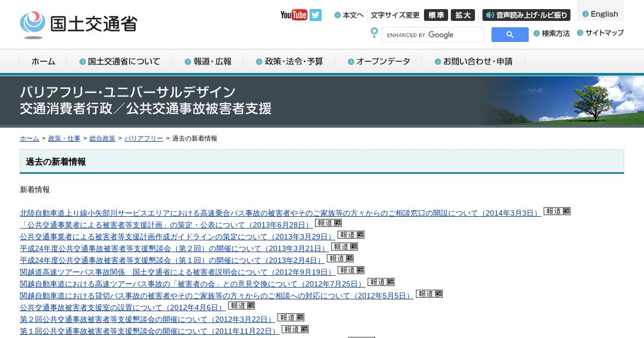Open the Twitter bird icon
This screenshot has width=644, height=338.
click(316, 15)
